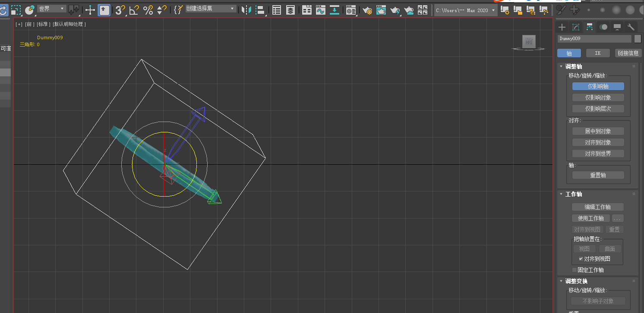The image size is (644, 313).
Task: Click the ViewCube front face
Action: point(529,41)
